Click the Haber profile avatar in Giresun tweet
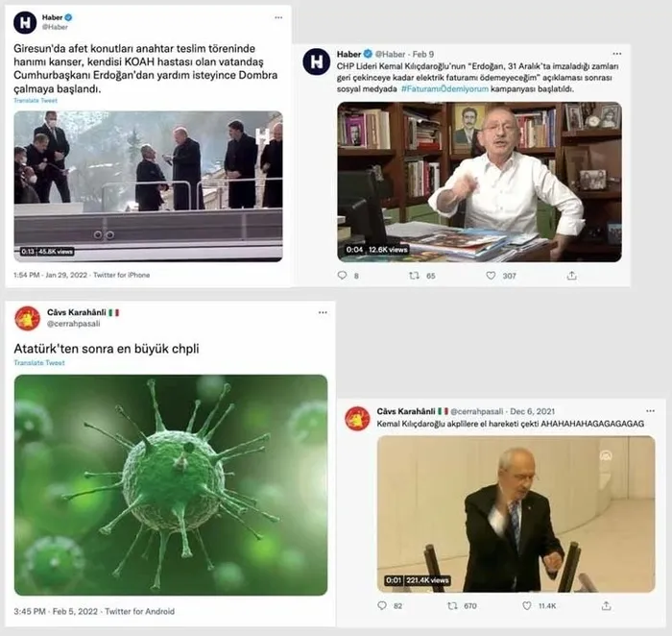The width and height of the screenshot is (672, 636). [x=25, y=22]
